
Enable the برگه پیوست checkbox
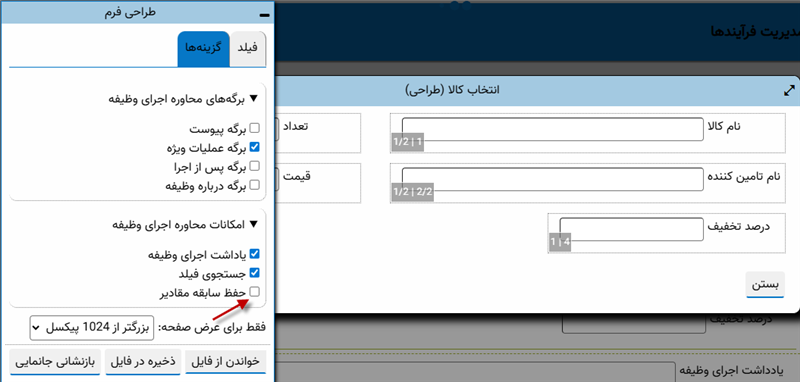[x=256, y=130]
